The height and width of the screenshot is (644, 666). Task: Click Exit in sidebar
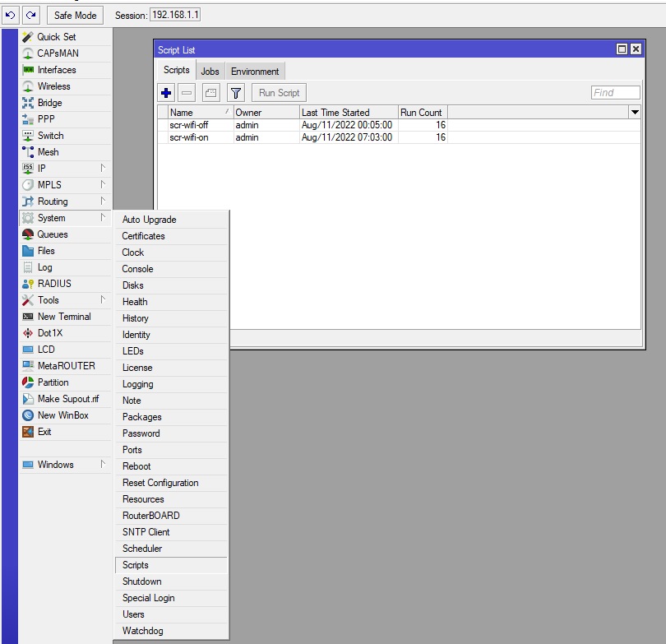(x=66, y=432)
